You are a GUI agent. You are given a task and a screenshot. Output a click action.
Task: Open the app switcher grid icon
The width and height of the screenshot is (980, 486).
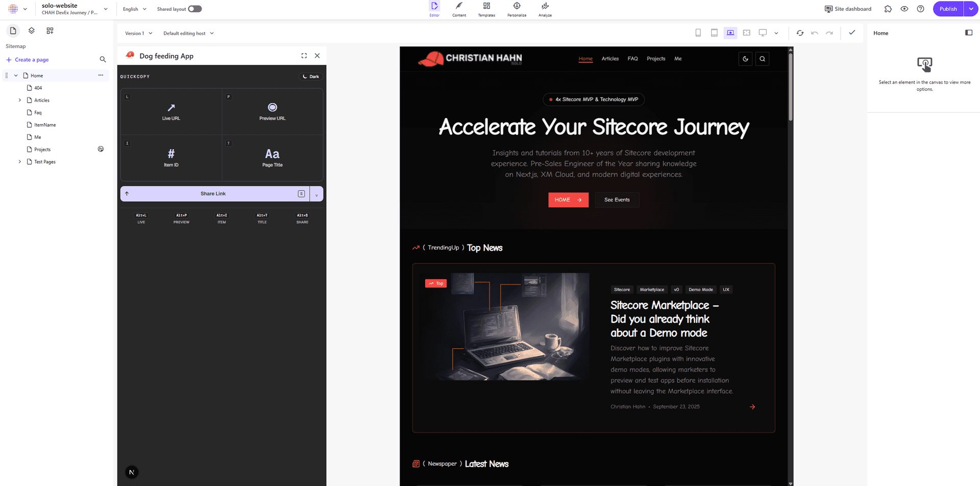[x=13, y=9]
